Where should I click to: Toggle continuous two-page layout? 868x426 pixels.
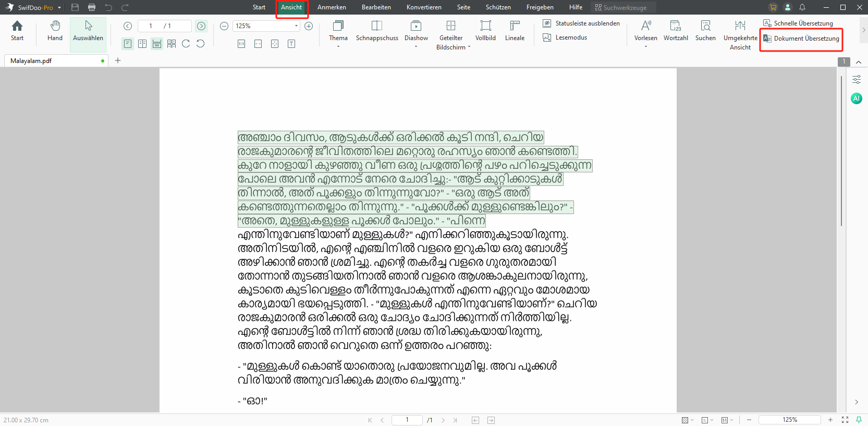172,44
